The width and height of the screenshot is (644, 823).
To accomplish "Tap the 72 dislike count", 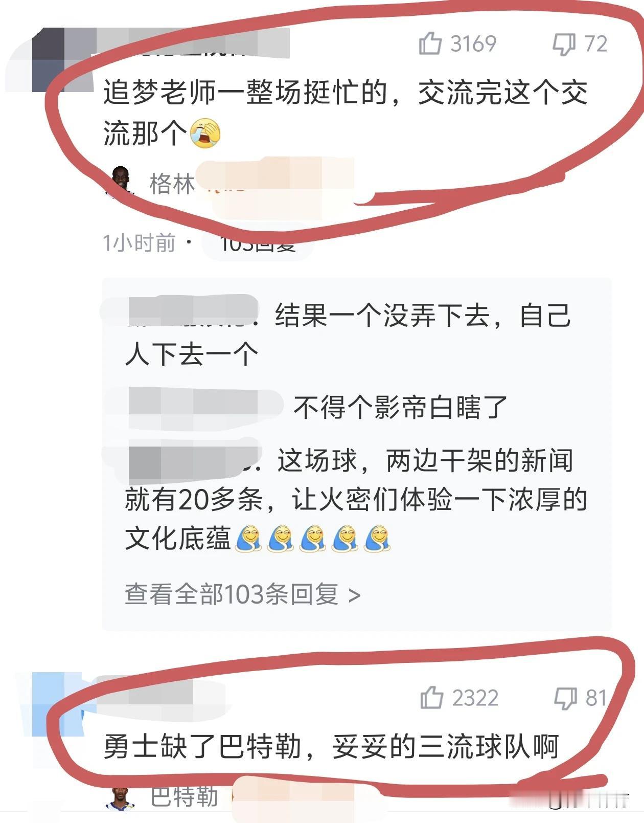I will click(595, 44).
